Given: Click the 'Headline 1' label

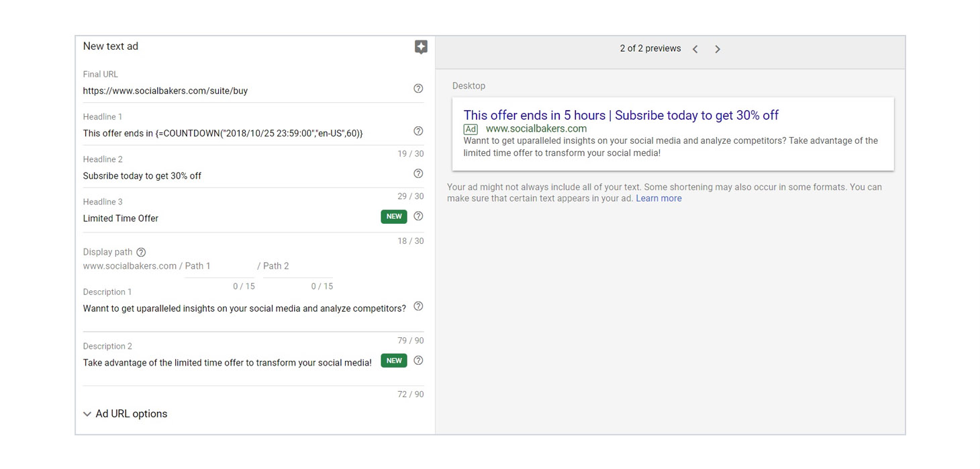Looking at the screenshot, I should (103, 117).
